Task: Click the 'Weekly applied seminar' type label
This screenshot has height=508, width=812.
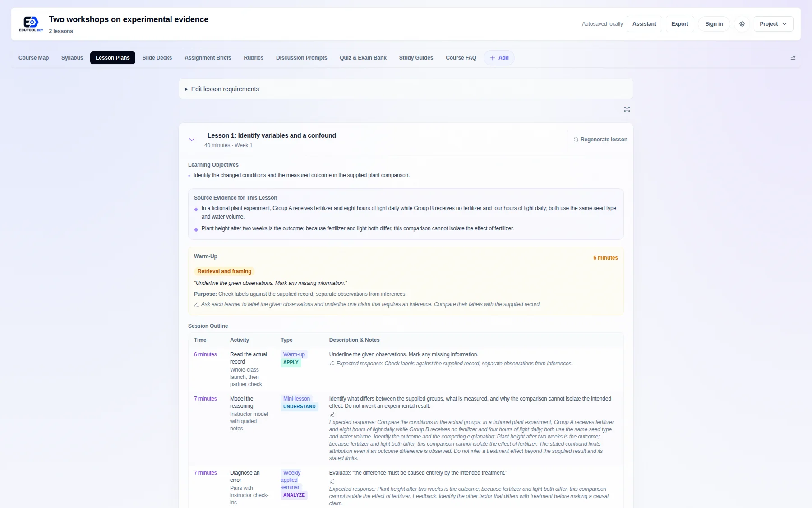Action: click(x=291, y=480)
